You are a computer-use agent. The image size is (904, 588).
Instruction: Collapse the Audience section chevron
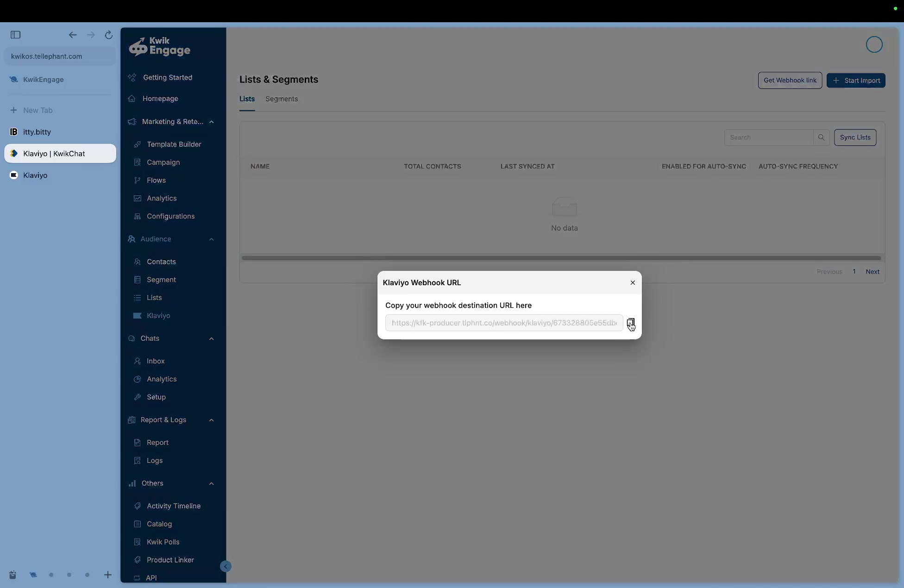[x=211, y=239]
